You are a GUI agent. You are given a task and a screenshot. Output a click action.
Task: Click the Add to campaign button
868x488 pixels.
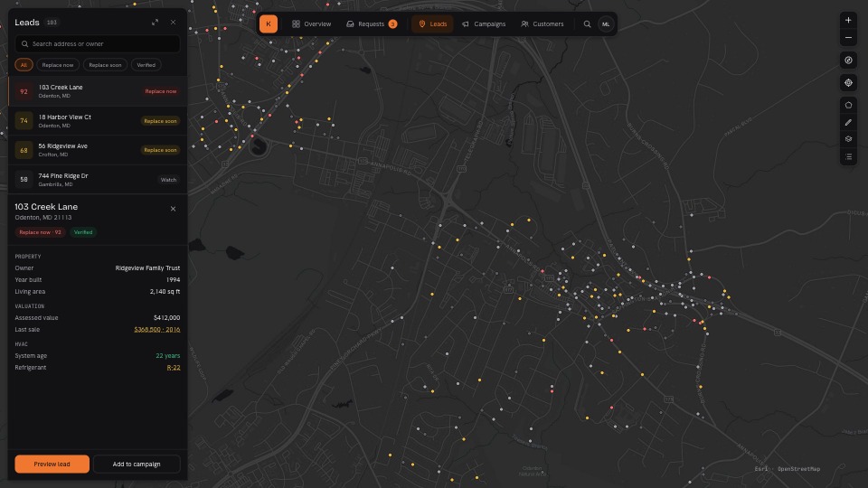[x=137, y=465]
